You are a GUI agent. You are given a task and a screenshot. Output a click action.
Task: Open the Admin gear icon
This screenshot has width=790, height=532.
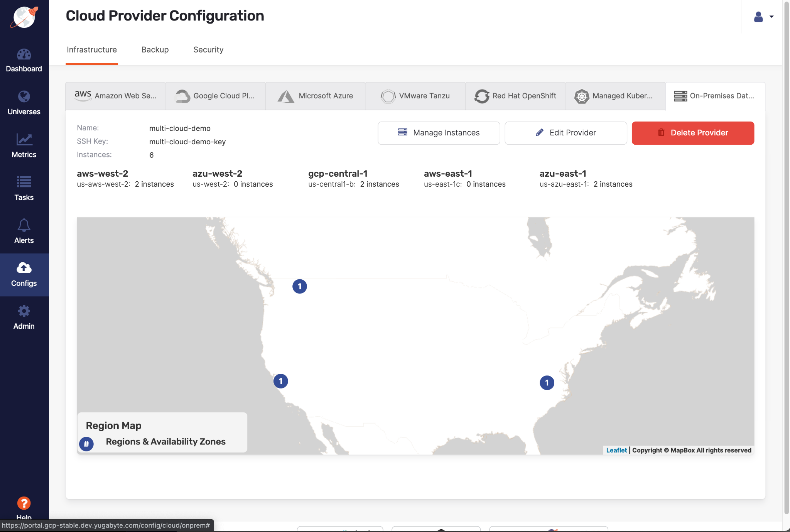(x=24, y=311)
